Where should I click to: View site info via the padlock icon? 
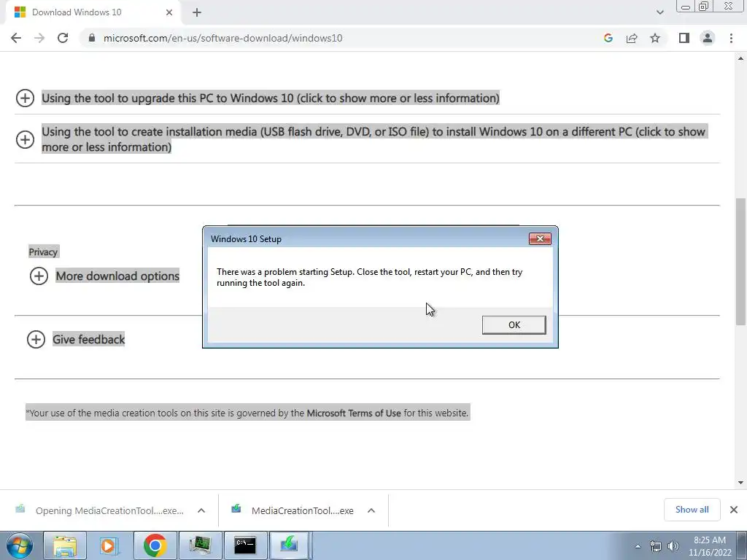pos(92,38)
